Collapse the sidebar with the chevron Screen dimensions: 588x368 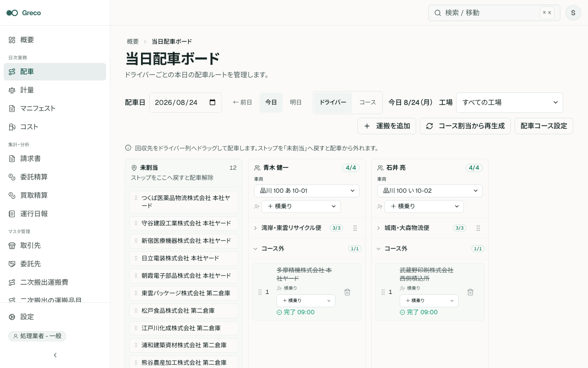pyautogui.click(x=55, y=355)
